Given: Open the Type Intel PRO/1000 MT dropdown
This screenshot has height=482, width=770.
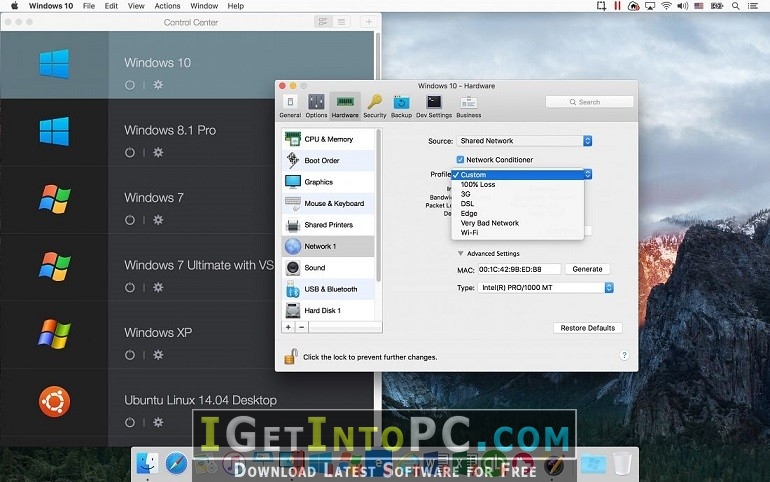Looking at the screenshot, I should pos(546,288).
